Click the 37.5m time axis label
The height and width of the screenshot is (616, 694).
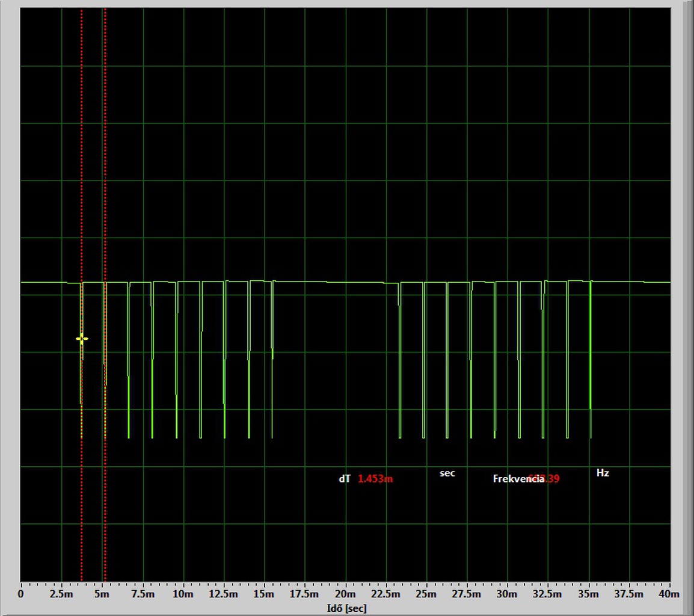coord(629,594)
